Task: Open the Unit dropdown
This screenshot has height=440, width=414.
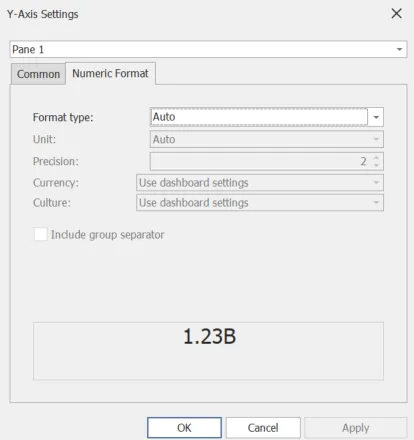Action: pyautogui.click(x=267, y=139)
